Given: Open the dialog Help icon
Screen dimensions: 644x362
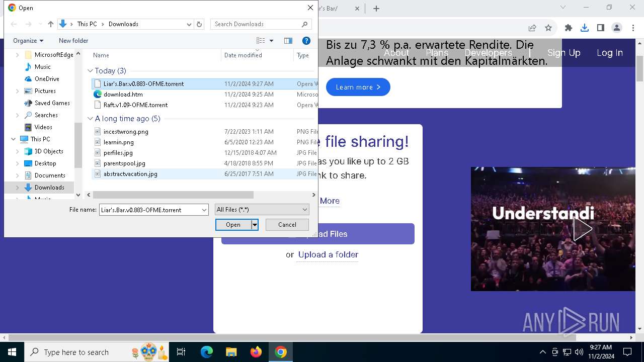Looking at the screenshot, I should tap(306, 41).
